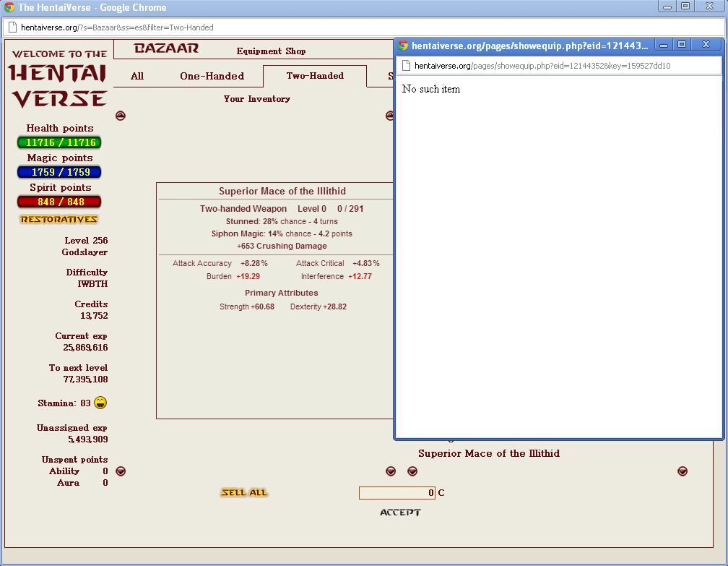Click the Difficulty IWBTH setting text
The image size is (728, 566).
coord(87,278)
